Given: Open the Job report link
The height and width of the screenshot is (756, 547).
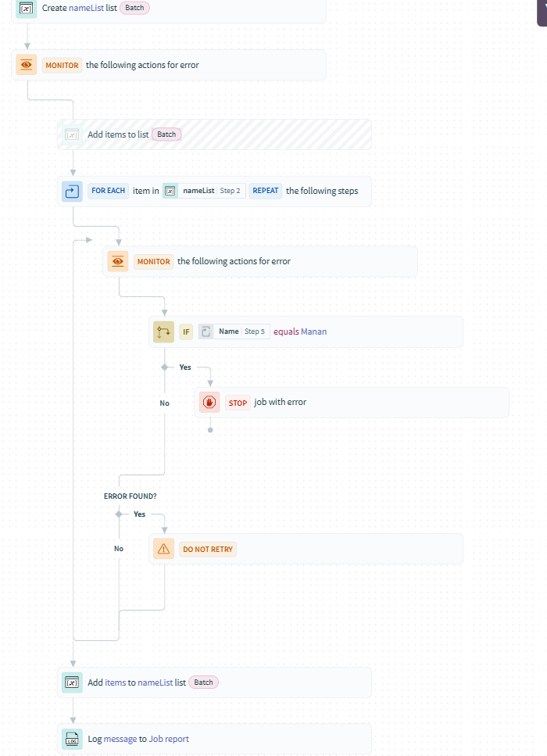Looking at the screenshot, I should click(169, 739).
